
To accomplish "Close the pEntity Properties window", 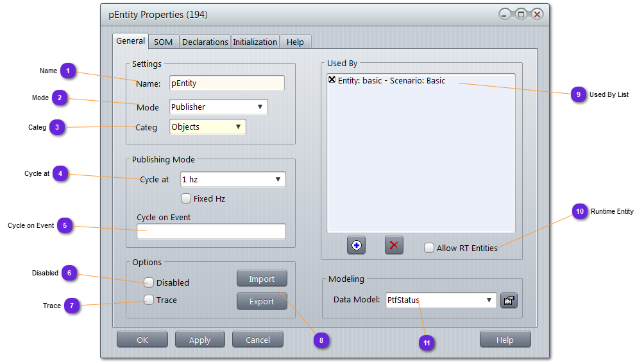I will [537, 15].
